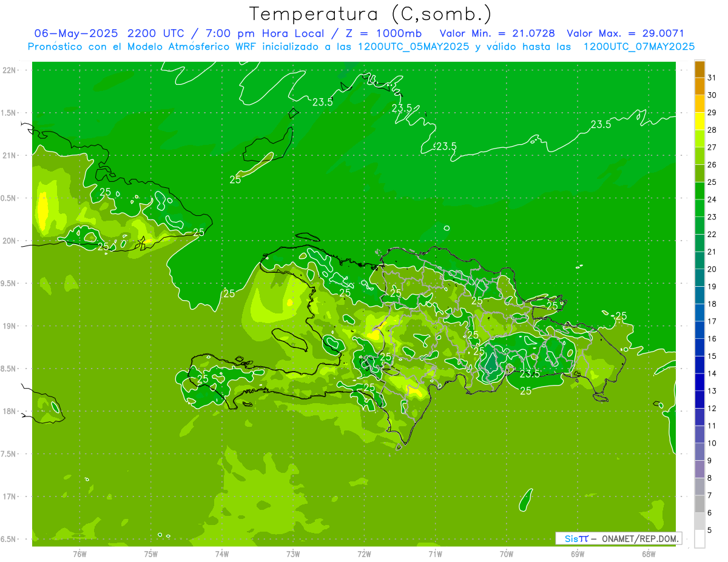Click the orange legend swatch between 30 and 31

tap(699, 87)
